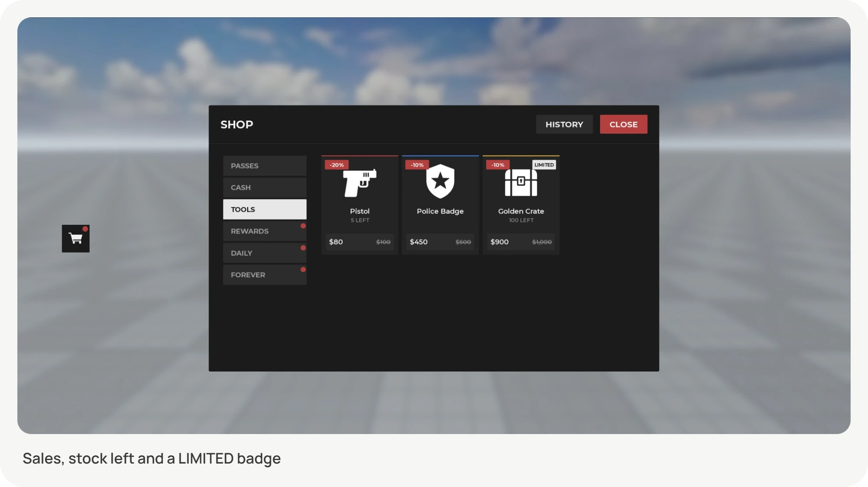Click the SHOP title text
The height and width of the screenshot is (487, 868).
pyautogui.click(x=237, y=125)
